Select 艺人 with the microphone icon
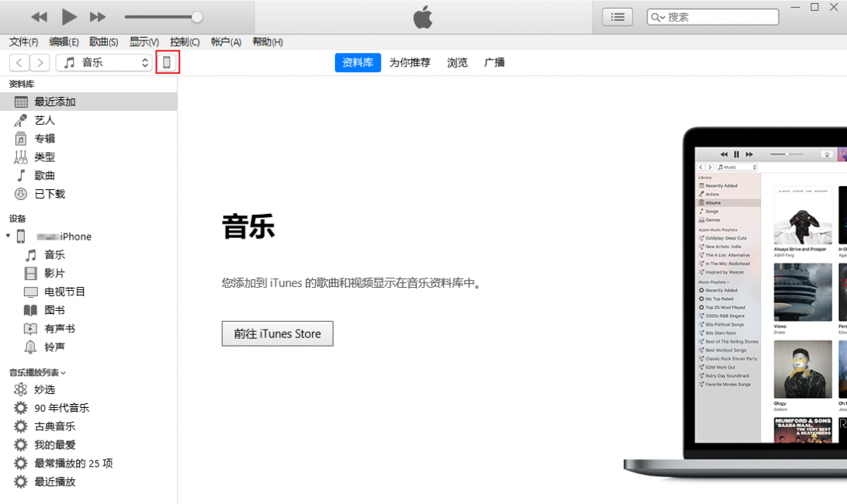 44,120
